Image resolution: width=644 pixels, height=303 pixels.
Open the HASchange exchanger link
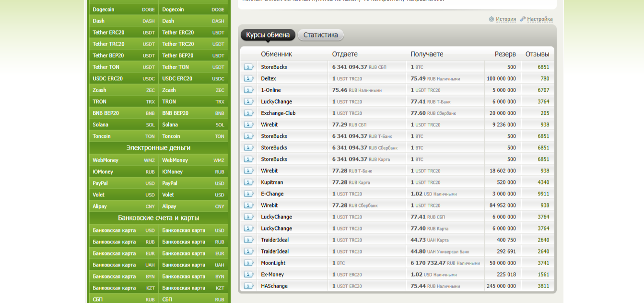(x=274, y=286)
